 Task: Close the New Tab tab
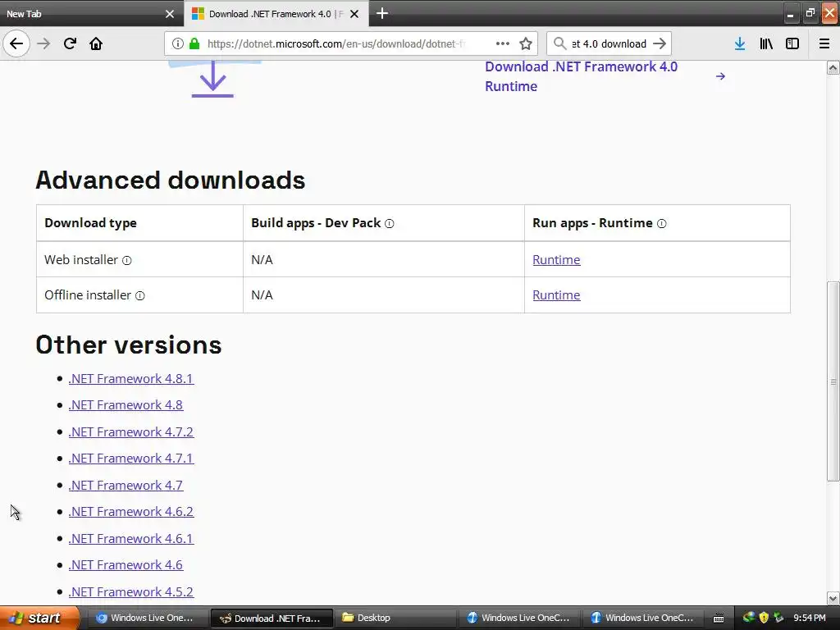click(x=170, y=14)
